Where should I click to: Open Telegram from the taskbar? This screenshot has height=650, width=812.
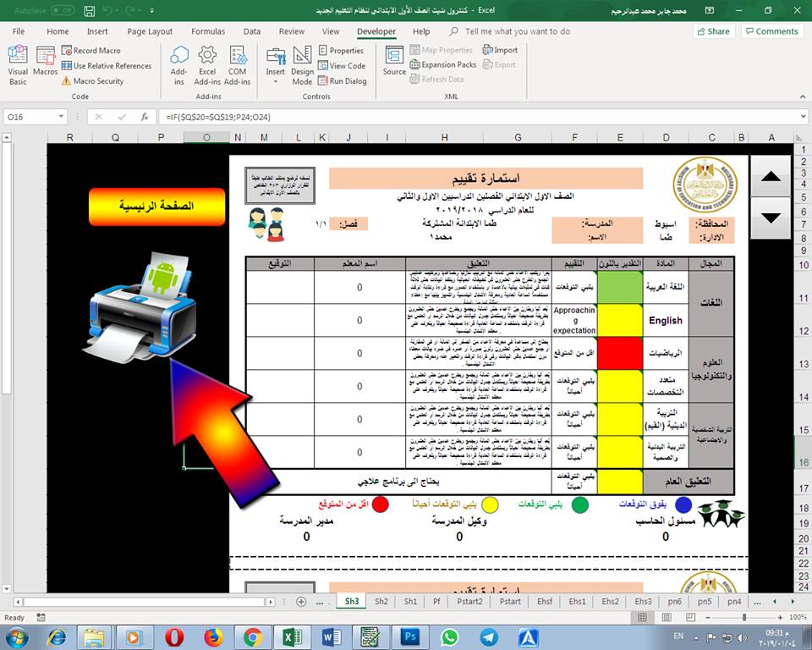pos(489,637)
